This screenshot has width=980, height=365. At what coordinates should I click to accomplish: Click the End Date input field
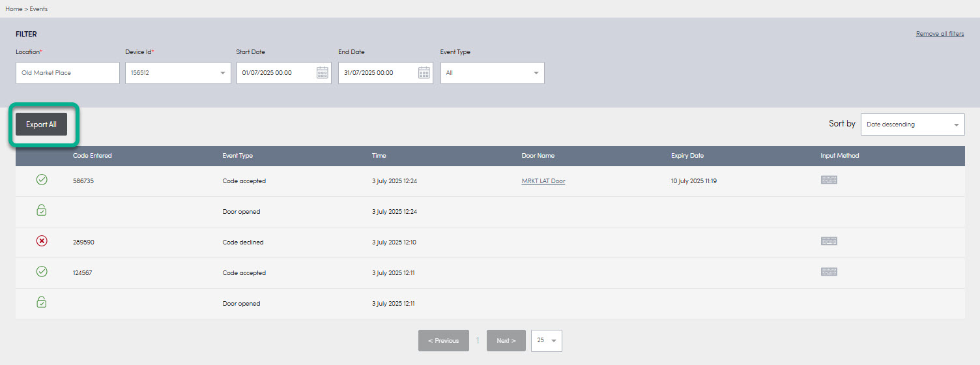[386, 73]
